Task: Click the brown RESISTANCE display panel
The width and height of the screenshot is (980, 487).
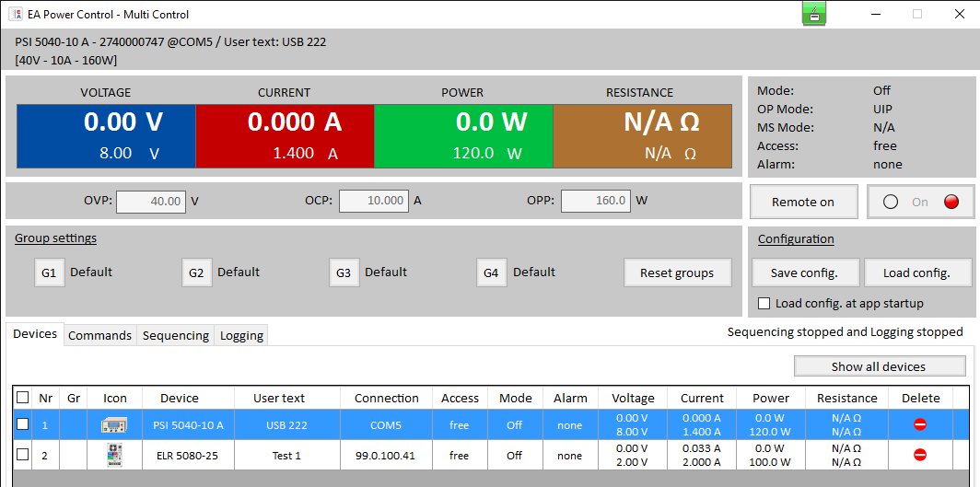Action: 643,136
